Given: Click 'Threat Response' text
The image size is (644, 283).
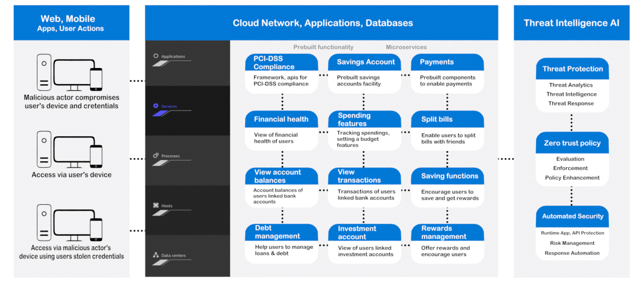Looking at the screenshot, I should click(x=571, y=103).
